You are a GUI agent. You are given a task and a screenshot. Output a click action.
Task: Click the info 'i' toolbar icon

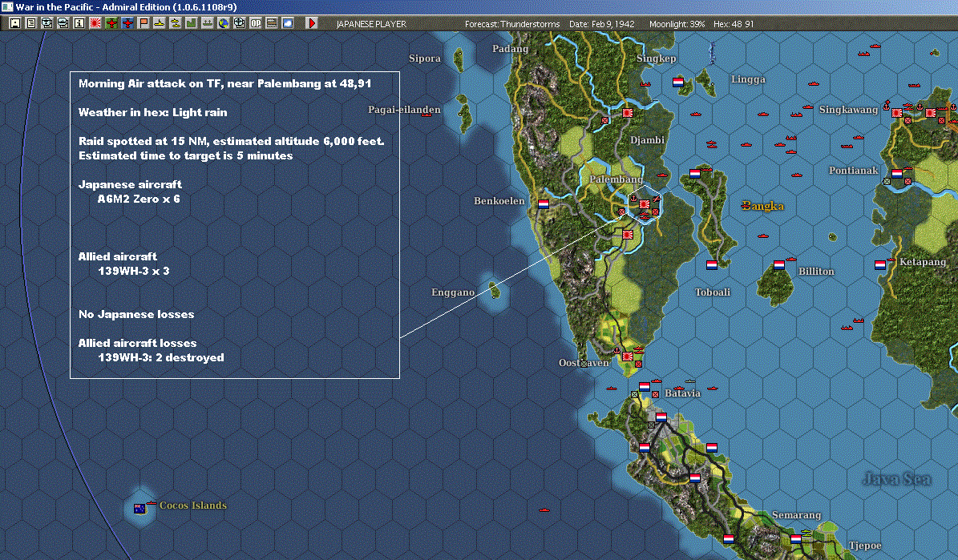click(x=79, y=23)
